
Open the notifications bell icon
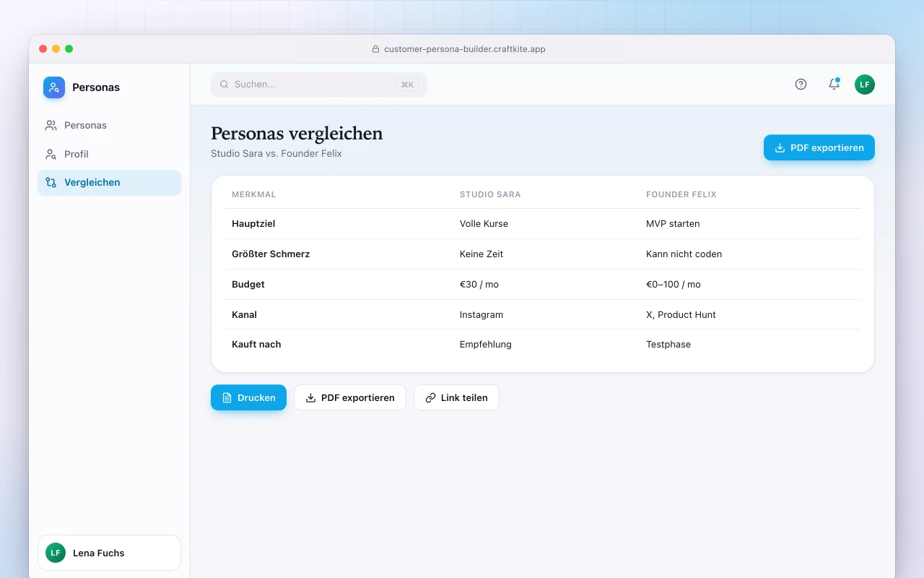pyautogui.click(x=834, y=85)
